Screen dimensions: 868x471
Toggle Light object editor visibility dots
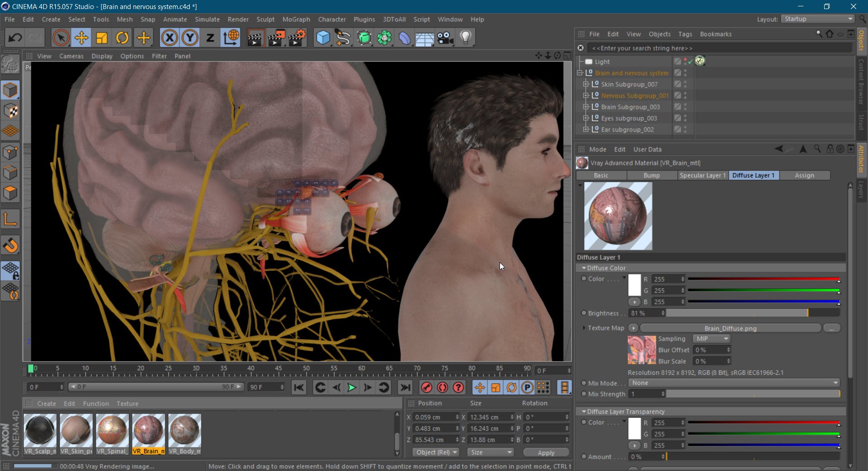point(685,61)
